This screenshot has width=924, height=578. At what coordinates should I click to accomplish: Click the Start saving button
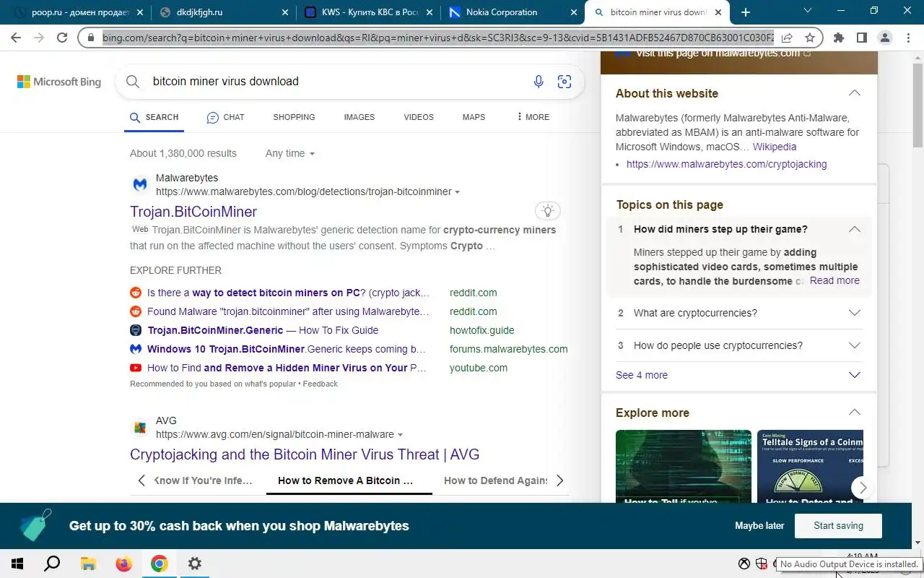coord(838,526)
